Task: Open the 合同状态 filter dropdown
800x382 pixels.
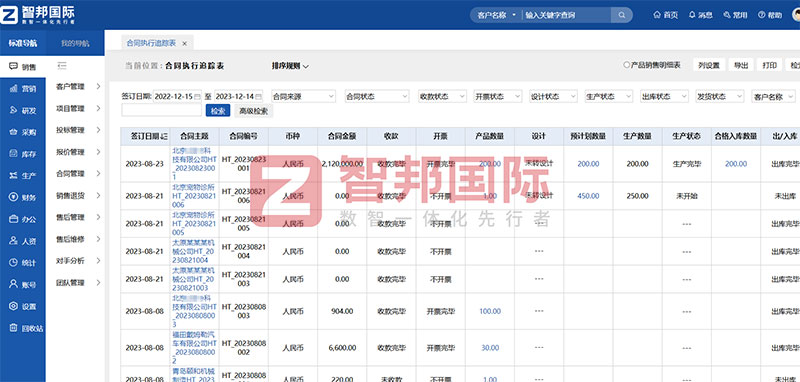Action: tap(377, 96)
